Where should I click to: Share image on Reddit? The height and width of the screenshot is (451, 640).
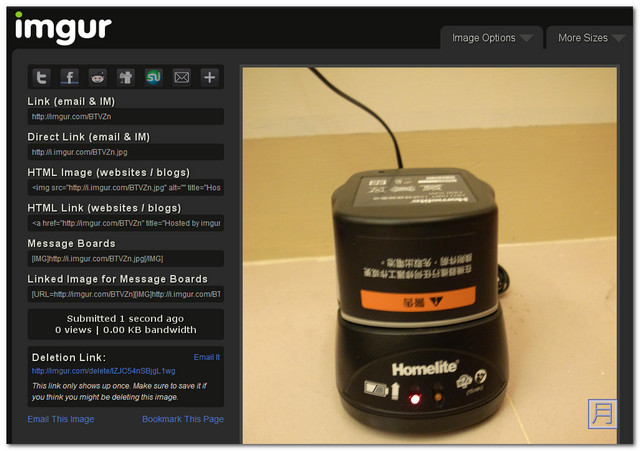[x=98, y=77]
